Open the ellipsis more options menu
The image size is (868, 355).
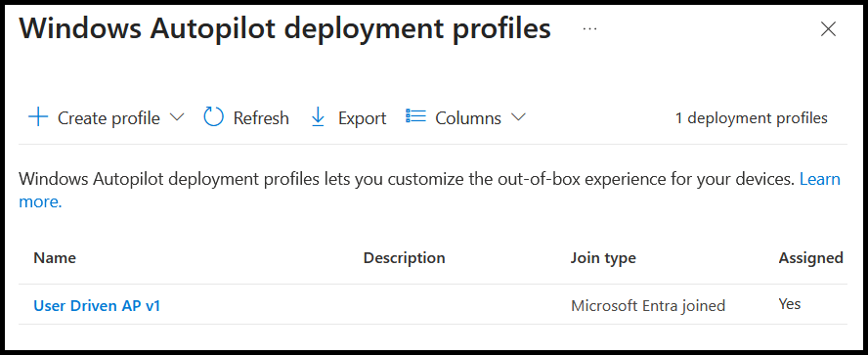(x=590, y=28)
